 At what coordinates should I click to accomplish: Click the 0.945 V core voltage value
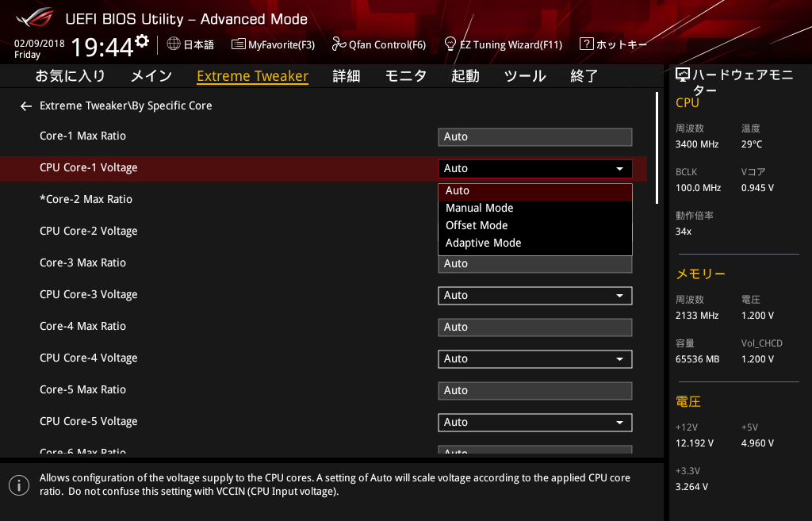pos(757,188)
